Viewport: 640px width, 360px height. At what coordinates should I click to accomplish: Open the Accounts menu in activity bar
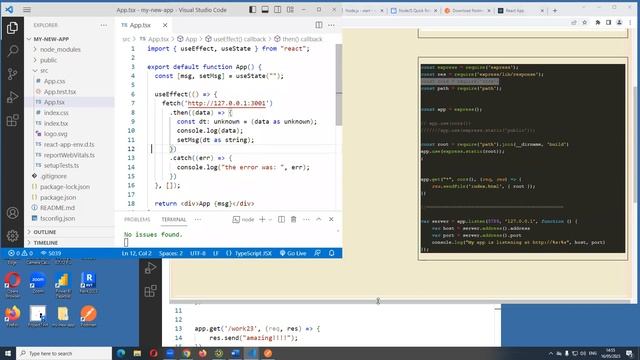(12, 213)
